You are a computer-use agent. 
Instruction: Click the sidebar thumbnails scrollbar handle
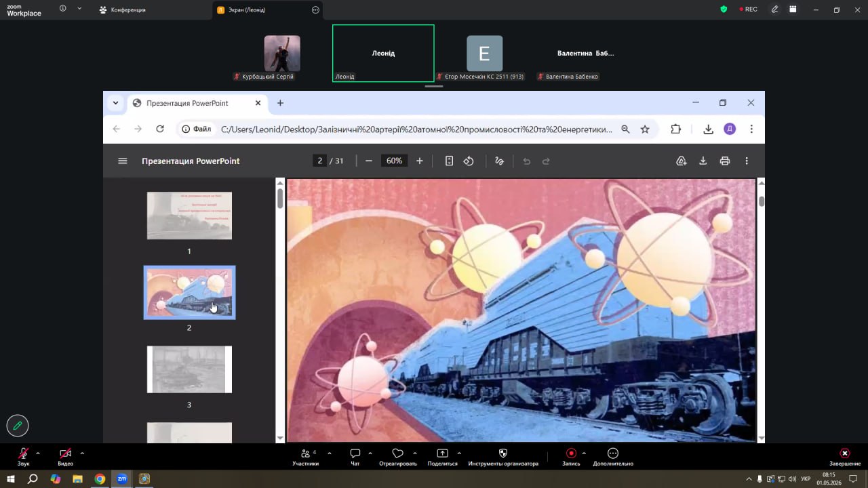click(x=279, y=199)
